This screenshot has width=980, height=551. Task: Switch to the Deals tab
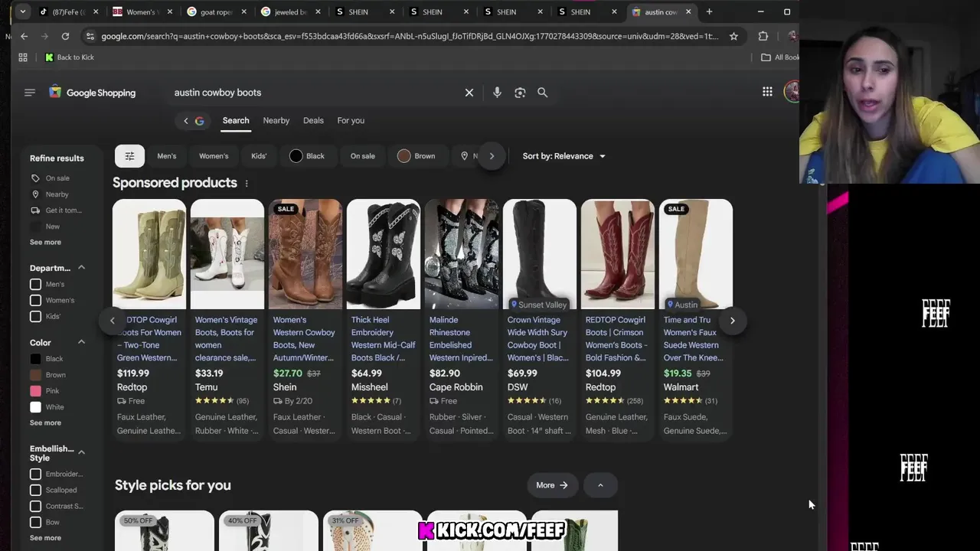[313, 121]
